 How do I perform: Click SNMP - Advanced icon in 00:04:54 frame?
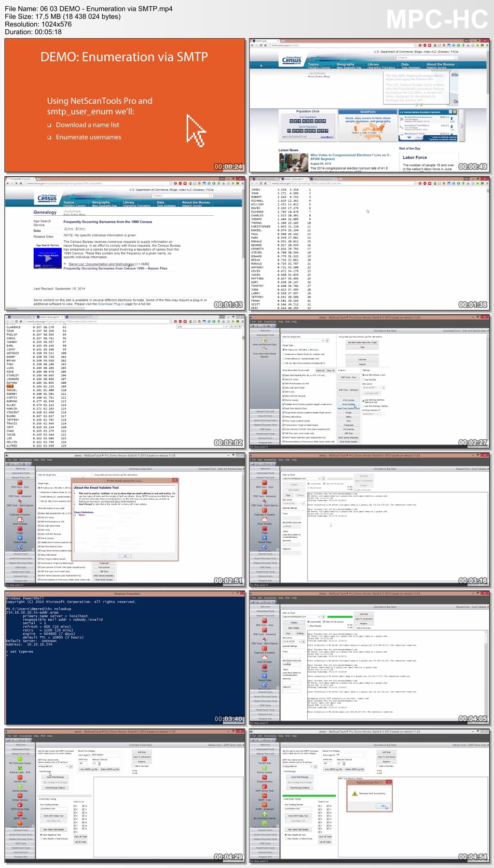coord(264,804)
